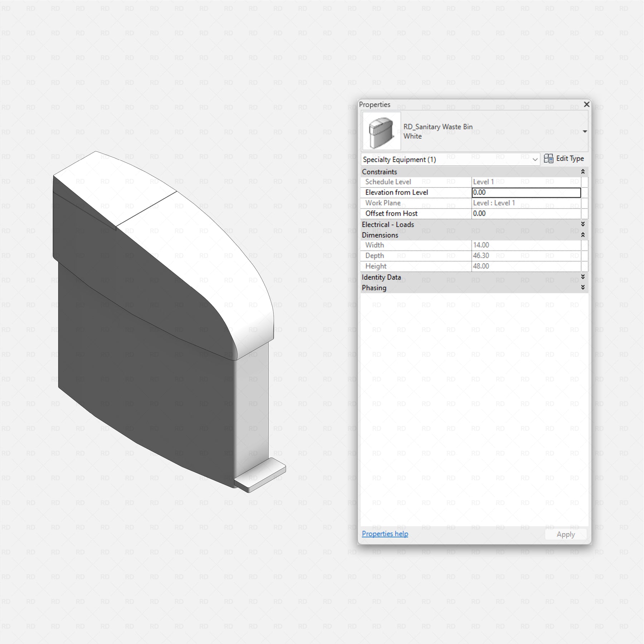This screenshot has height=644, width=644.
Task: Expand the Identity Data section
Action: coord(583,277)
